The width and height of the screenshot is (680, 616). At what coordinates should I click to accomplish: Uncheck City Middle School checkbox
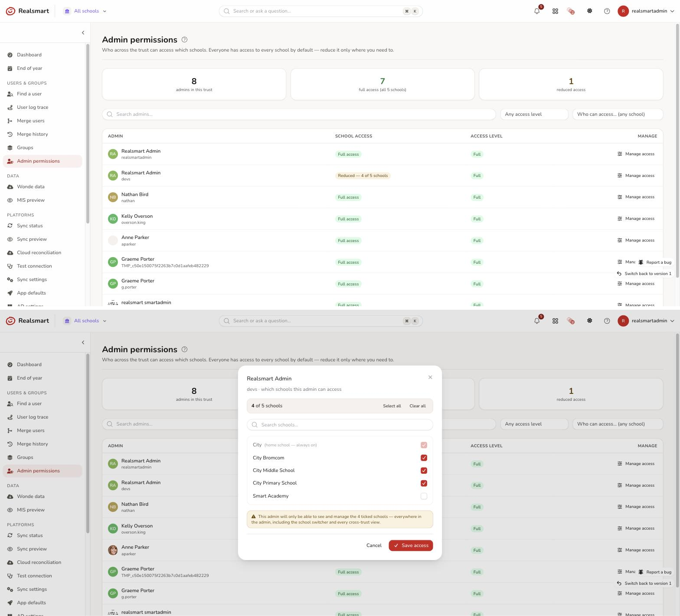424,471
